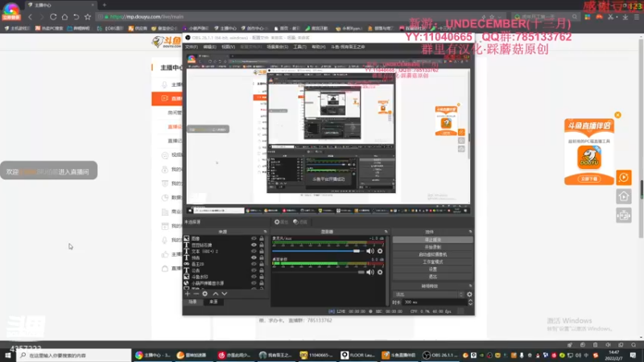Viewport: 644px width, 362px height.
Task: Move selected source up with arrow
Action: click(215, 294)
